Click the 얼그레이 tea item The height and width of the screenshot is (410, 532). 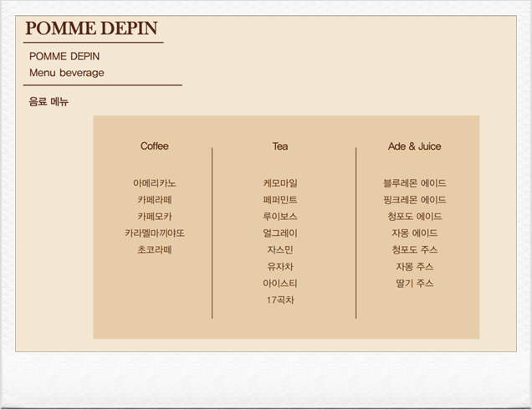(x=280, y=233)
